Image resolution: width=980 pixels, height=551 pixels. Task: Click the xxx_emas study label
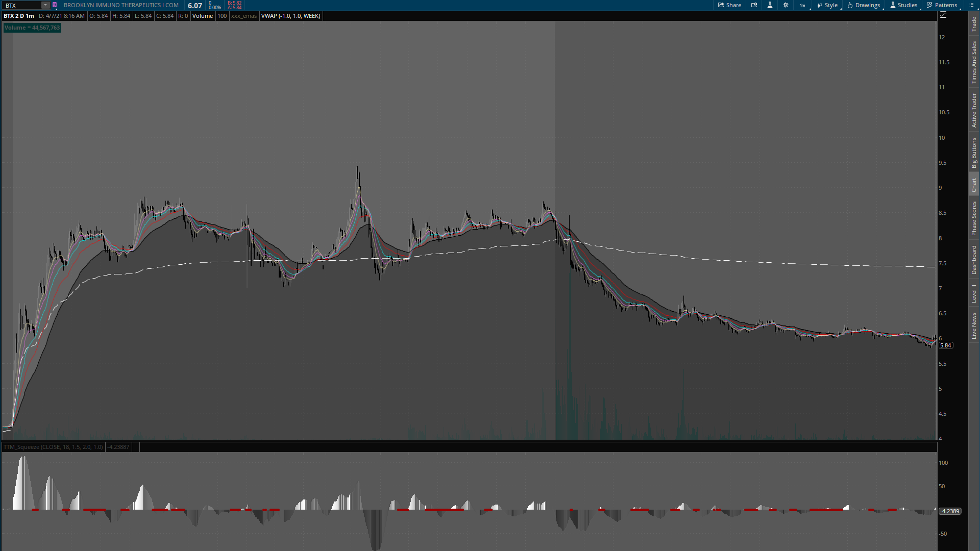(243, 16)
